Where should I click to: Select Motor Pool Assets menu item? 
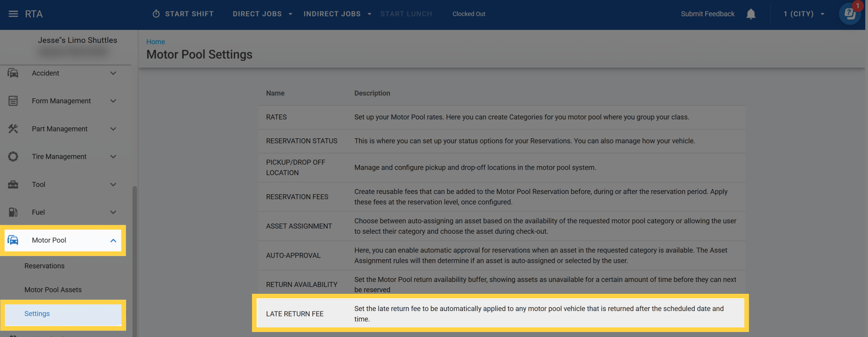pyautogui.click(x=53, y=290)
